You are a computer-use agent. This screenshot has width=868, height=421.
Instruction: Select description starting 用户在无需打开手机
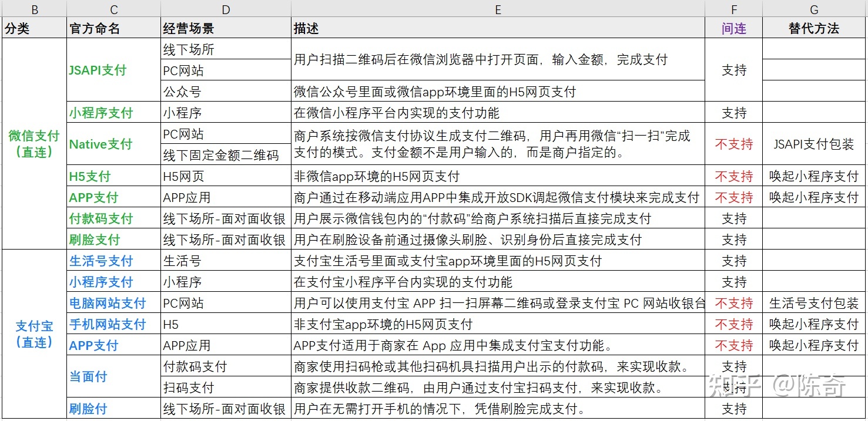498,409
